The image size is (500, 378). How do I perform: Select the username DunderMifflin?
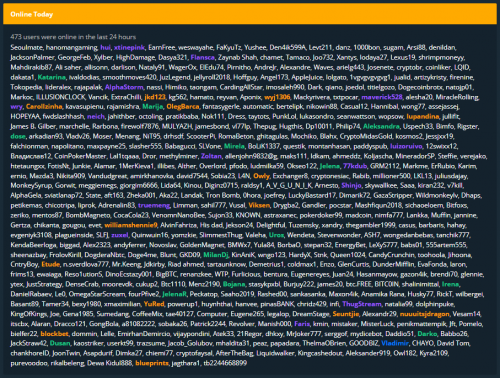point(395,265)
